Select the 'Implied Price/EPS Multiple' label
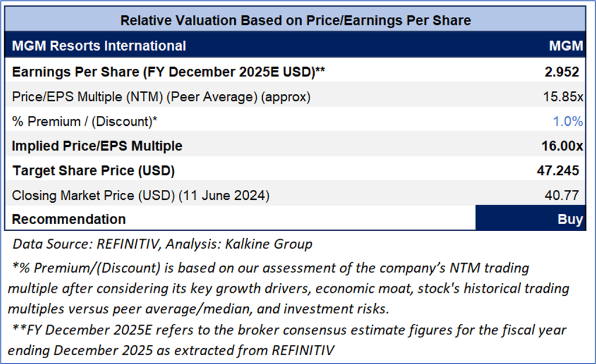Screen dimensions: 596x364 point(97,146)
